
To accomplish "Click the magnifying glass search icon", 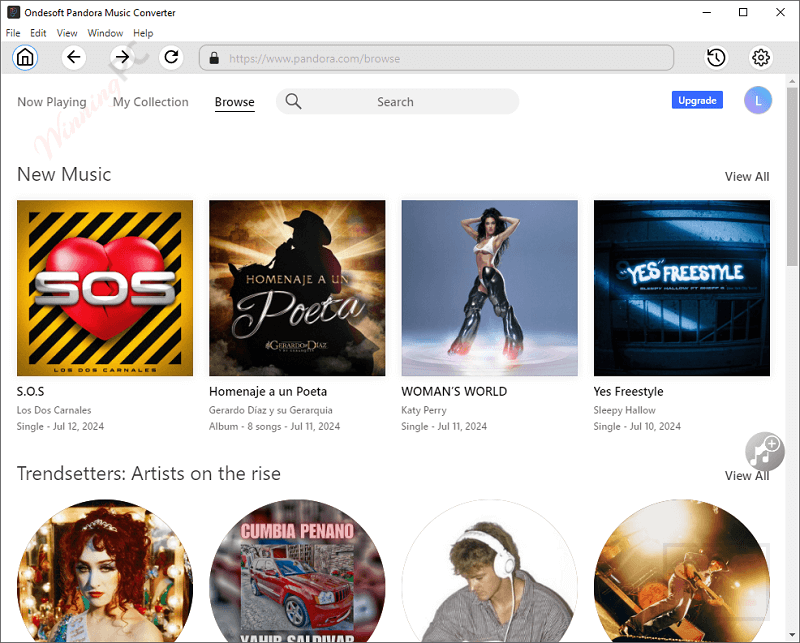I will click(x=293, y=102).
